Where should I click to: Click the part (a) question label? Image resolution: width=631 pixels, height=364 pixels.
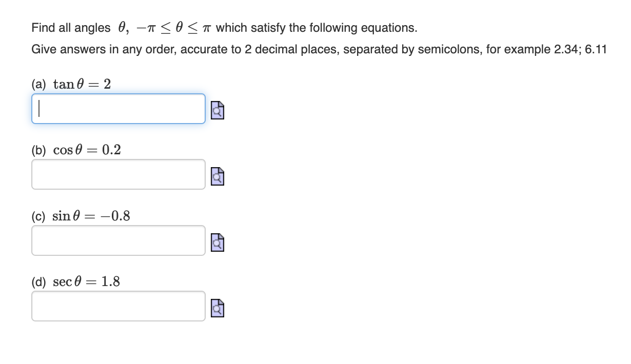click(x=38, y=84)
